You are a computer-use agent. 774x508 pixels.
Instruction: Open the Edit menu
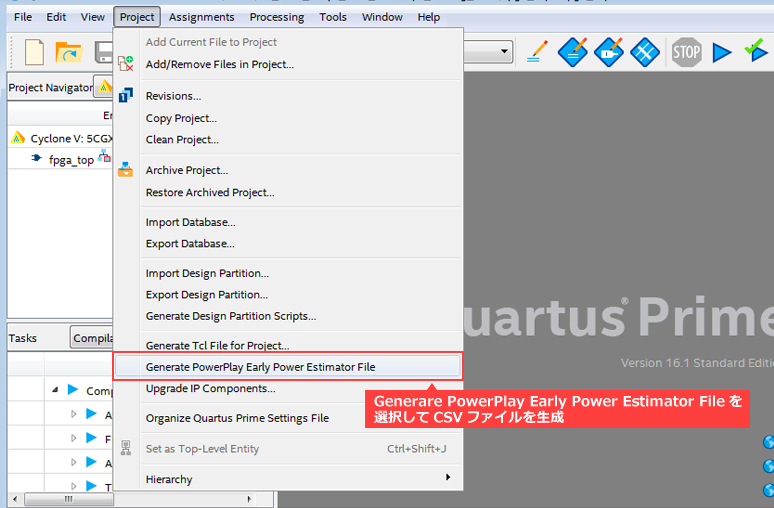pos(56,17)
